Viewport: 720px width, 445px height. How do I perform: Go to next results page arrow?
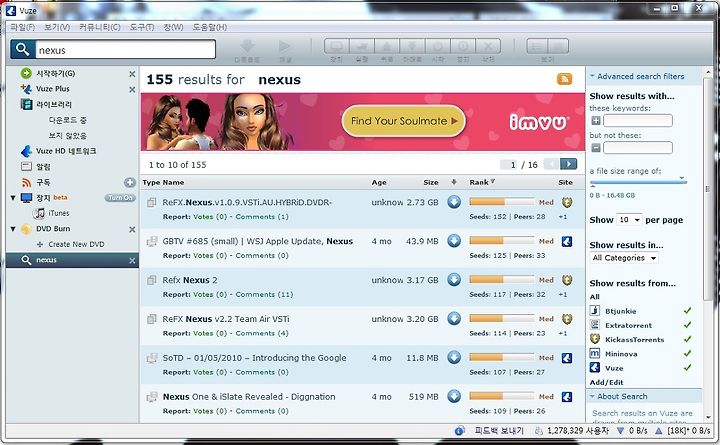568,164
